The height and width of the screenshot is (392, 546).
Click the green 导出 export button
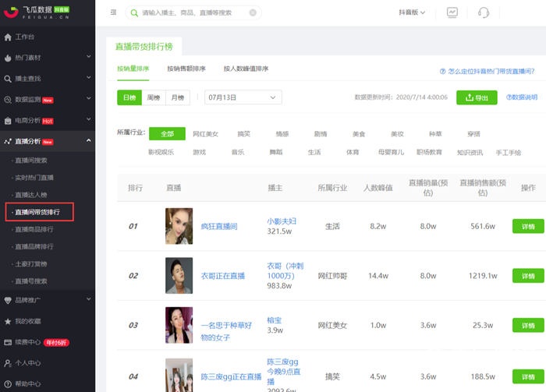point(477,97)
